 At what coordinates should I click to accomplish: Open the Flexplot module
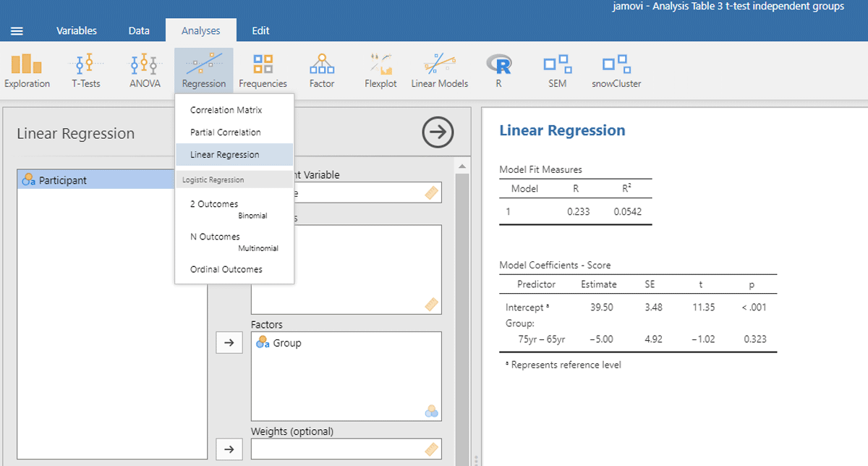380,71
